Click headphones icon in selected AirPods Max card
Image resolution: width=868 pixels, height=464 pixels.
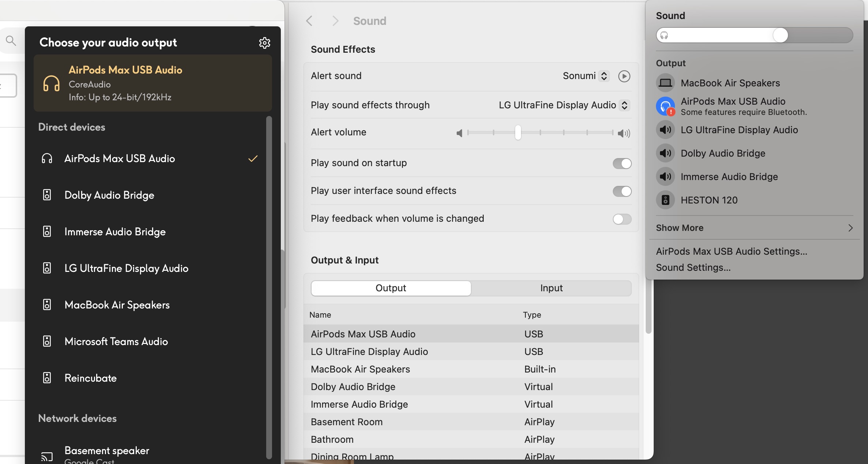[x=51, y=83]
